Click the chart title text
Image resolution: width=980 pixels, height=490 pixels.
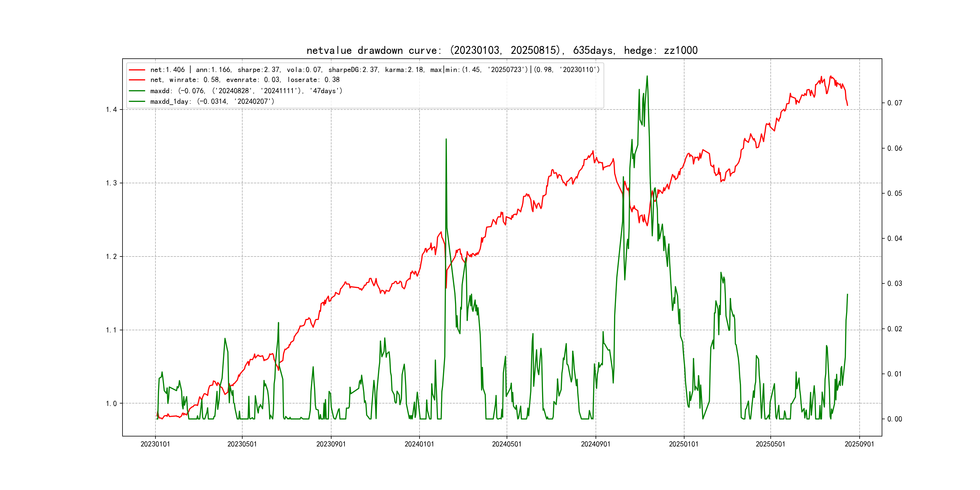coord(502,50)
